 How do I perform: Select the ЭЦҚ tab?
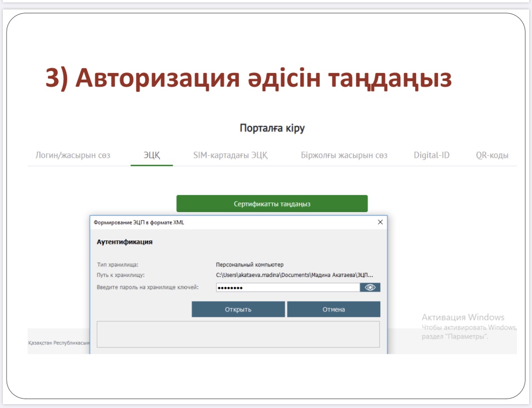point(152,155)
